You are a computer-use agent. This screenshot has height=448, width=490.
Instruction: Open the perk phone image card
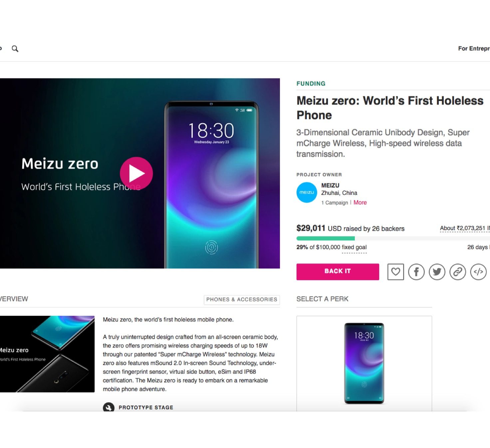pos(364,363)
